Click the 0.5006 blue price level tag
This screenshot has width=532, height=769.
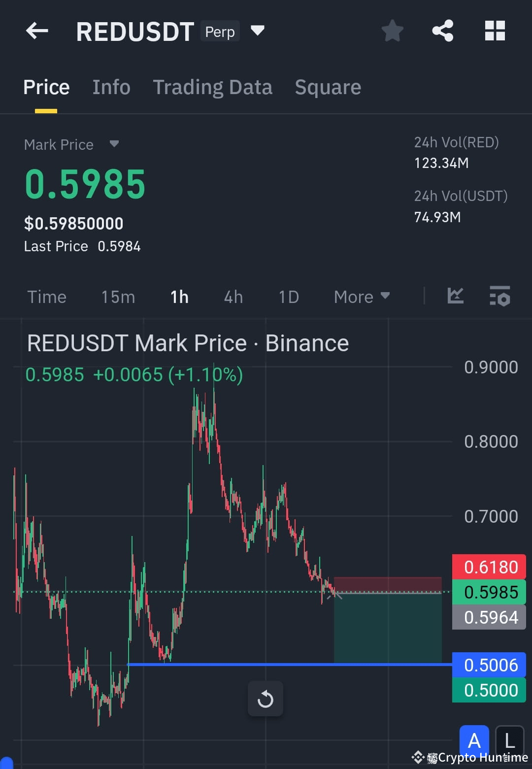[x=488, y=665]
